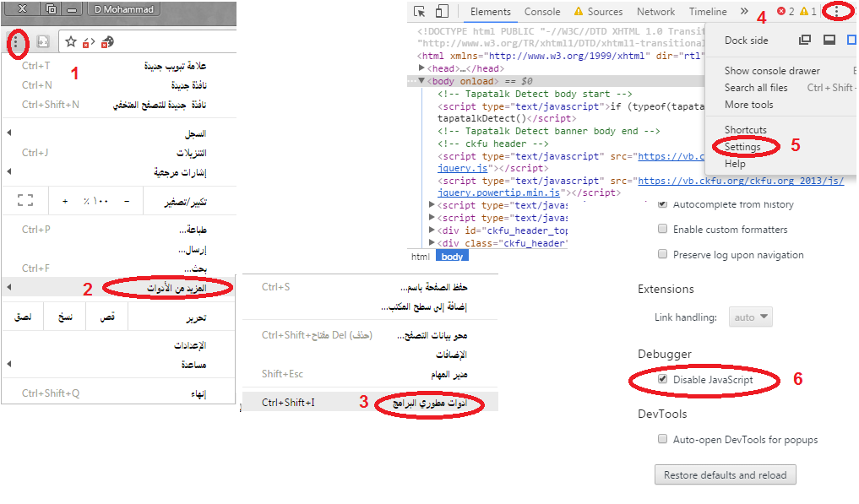Viewport: 859px width, 504px height.
Task: Choose التنزيلات (Downloads) menu entry
Action: pyautogui.click(x=119, y=152)
